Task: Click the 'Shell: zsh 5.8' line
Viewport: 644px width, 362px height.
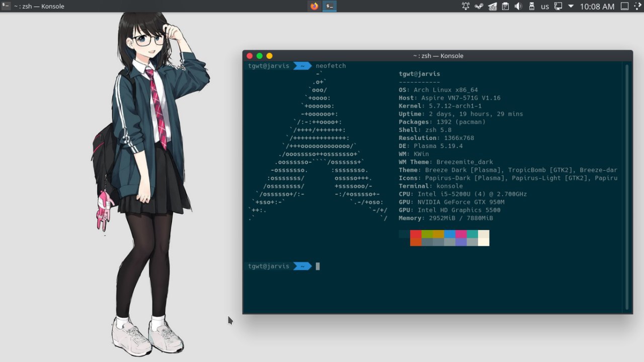Action: coord(425,130)
